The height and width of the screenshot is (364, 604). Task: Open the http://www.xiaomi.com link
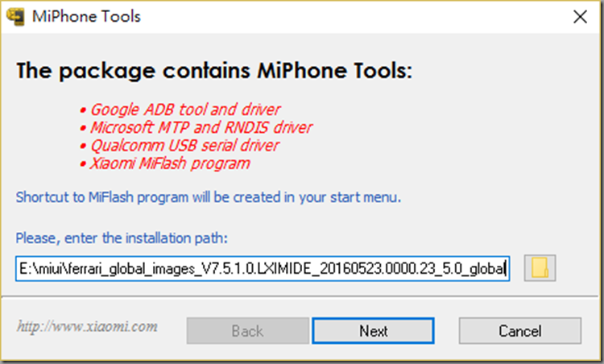coord(87,327)
